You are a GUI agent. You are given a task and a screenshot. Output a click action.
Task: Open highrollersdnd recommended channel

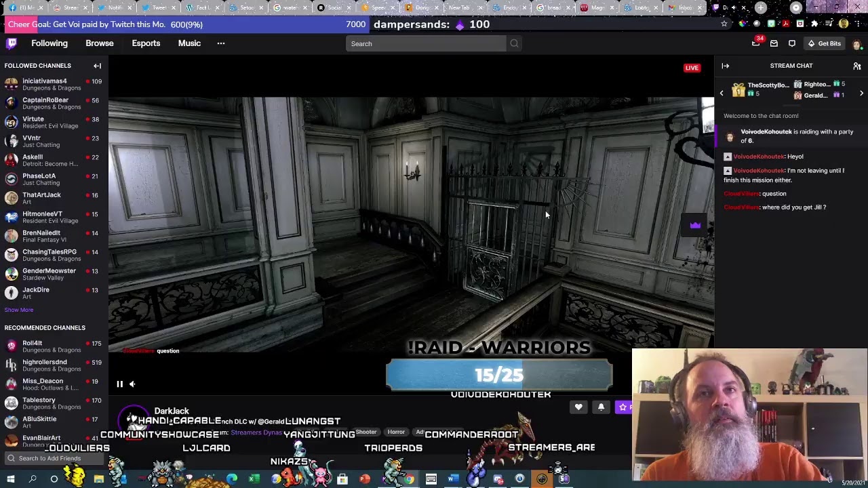[54, 365]
